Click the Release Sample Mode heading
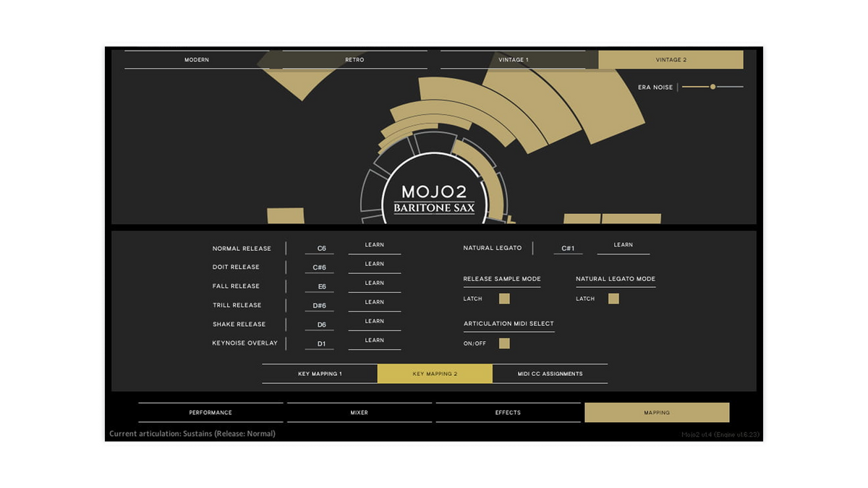The image size is (868, 488). pos(502,279)
